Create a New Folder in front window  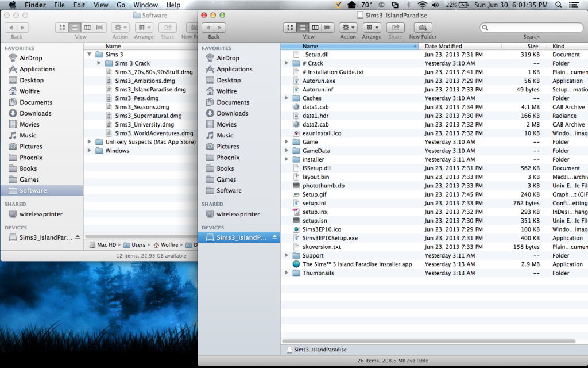[423, 28]
